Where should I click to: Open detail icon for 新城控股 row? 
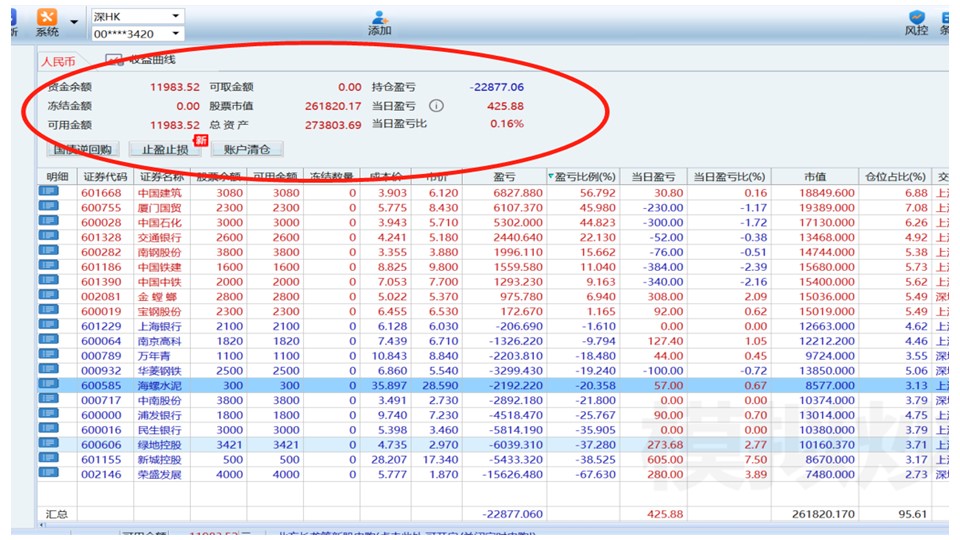click(x=48, y=458)
